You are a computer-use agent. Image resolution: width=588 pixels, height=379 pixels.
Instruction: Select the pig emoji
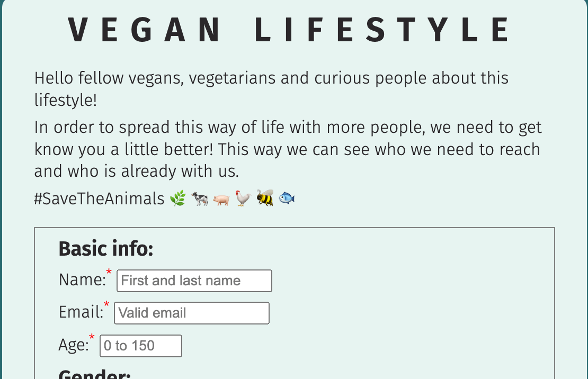click(221, 200)
